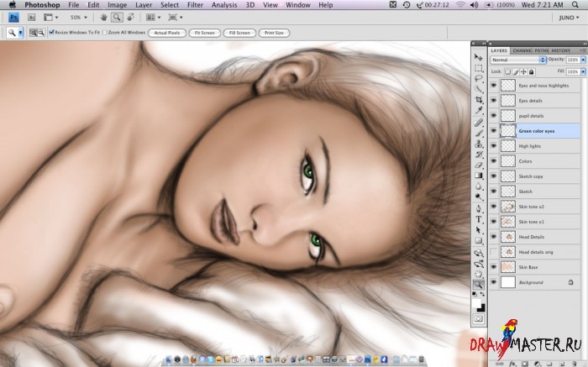Viewport: 588px width, 367px height.
Task: Select the Rectangular Marquee tool
Action: point(479,68)
